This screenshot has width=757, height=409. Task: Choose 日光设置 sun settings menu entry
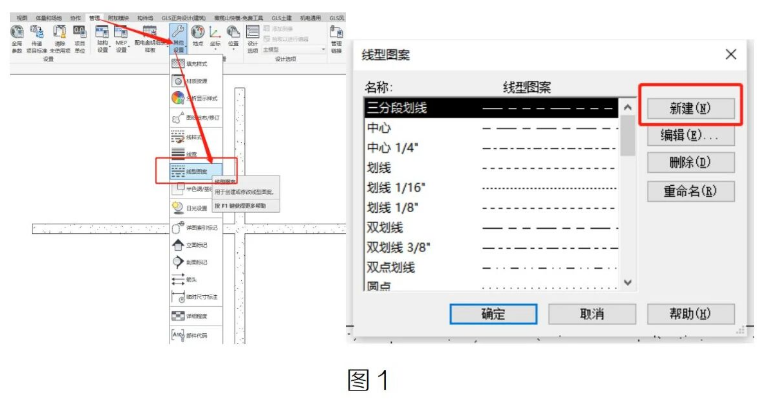tap(196, 208)
